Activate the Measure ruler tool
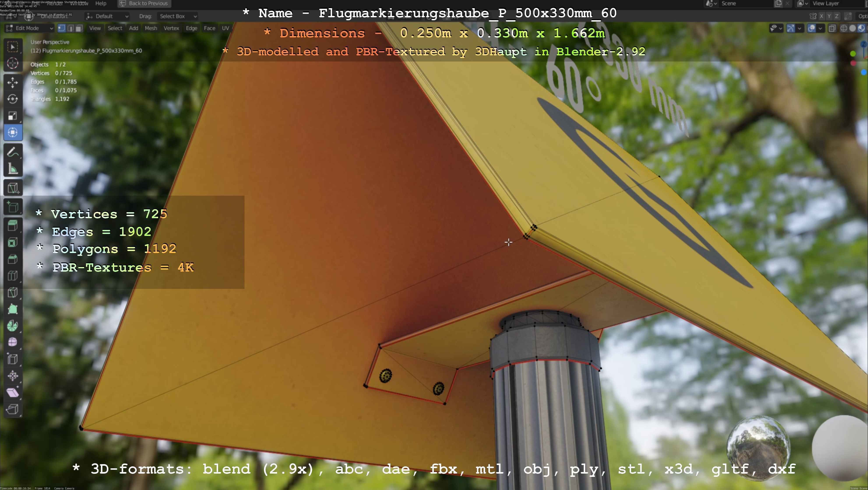 coord(13,168)
